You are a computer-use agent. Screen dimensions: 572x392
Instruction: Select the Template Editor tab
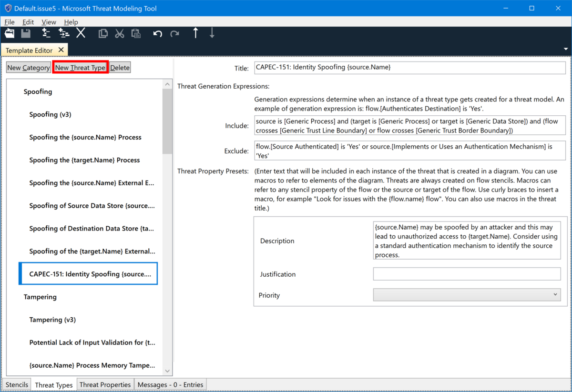34,50
